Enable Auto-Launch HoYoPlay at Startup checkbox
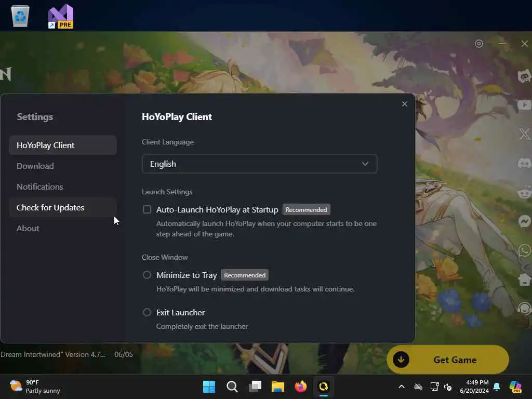 (147, 209)
